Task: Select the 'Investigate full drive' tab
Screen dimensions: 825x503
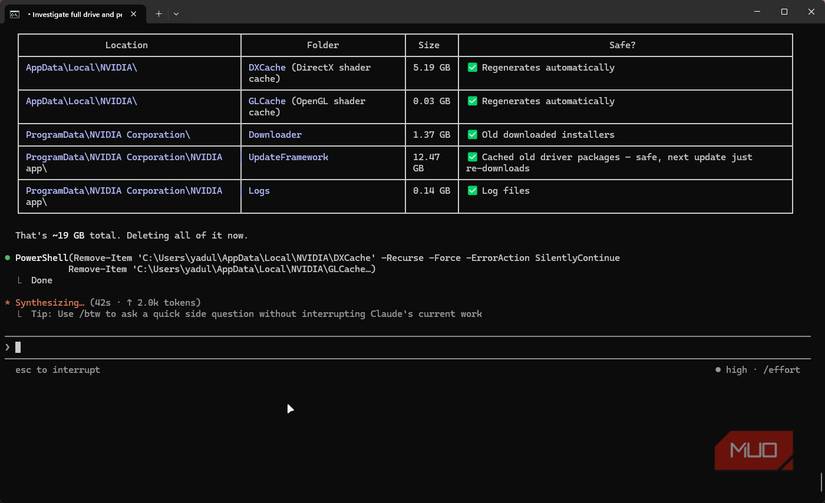Action: click(x=74, y=14)
